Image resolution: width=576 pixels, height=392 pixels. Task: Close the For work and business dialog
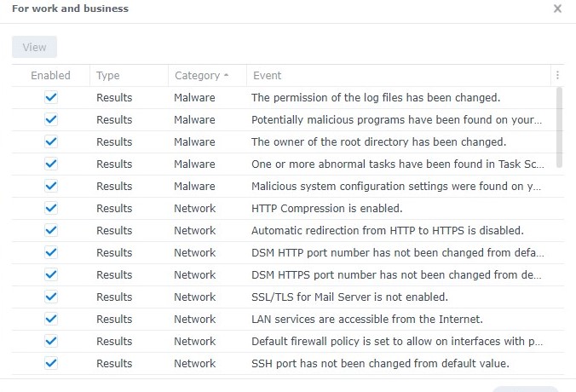click(557, 9)
